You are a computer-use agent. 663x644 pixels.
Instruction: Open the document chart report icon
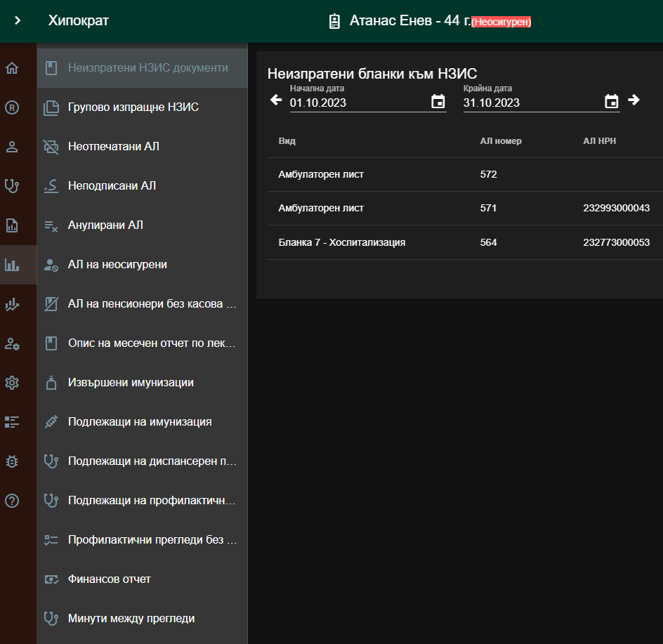(12, 225)
